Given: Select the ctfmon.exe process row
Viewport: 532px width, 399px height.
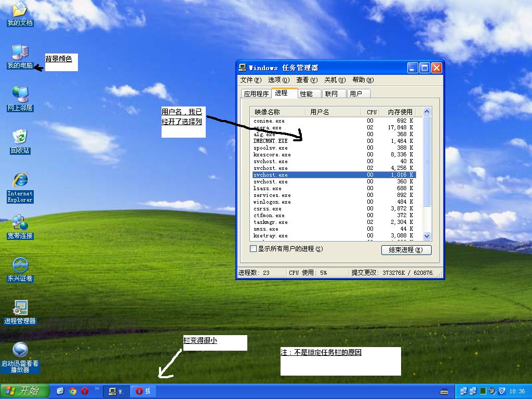Looking at the screenshot, I should pos(334,216).
